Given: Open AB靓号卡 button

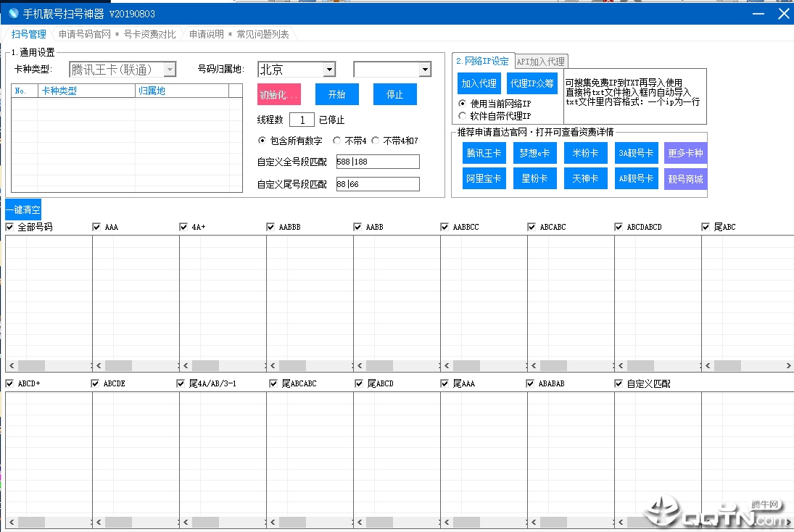Looking at the screenshot, I should coord(636,179).
